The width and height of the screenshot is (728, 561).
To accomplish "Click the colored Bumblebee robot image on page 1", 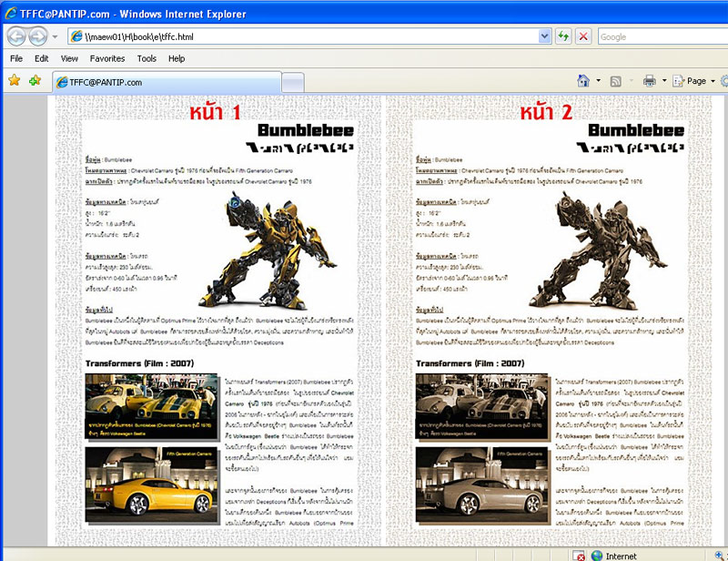I will point(268,250).
